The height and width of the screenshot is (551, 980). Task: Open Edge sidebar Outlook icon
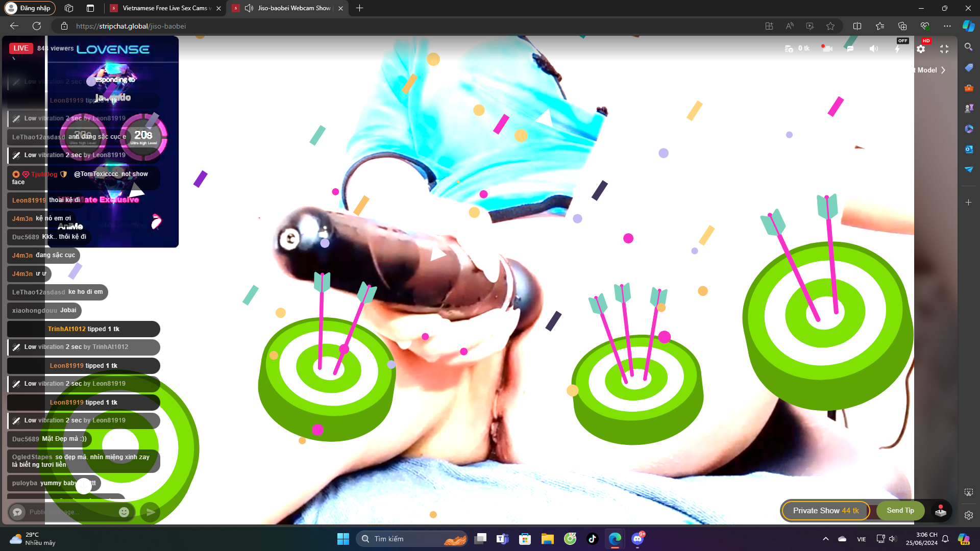(968, 149)
